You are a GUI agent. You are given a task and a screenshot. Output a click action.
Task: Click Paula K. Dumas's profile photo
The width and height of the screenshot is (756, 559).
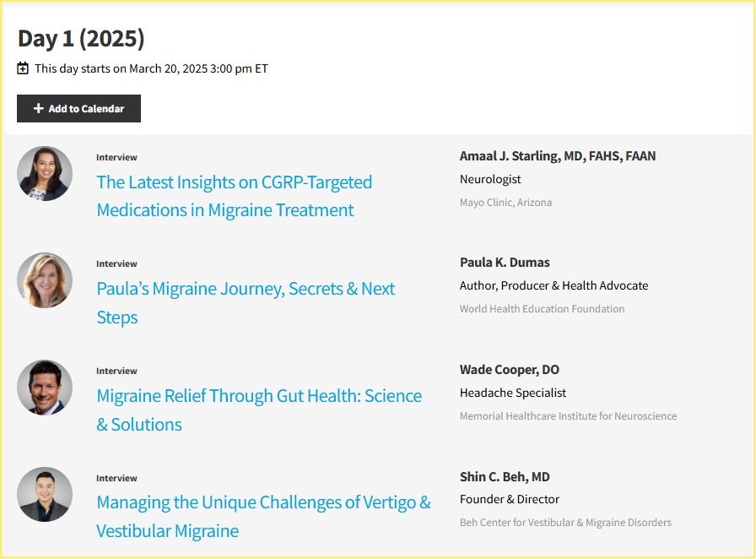click(x=45, y=280)
